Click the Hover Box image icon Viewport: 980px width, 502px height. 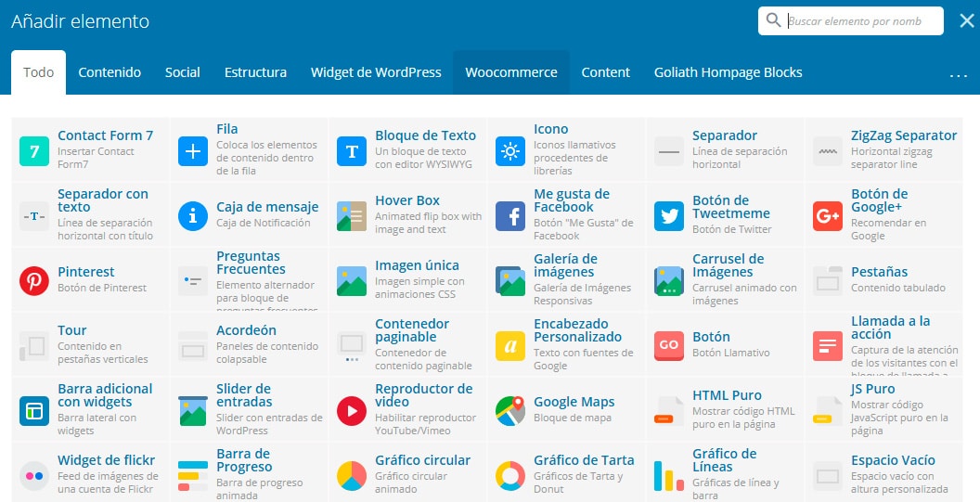352,216
